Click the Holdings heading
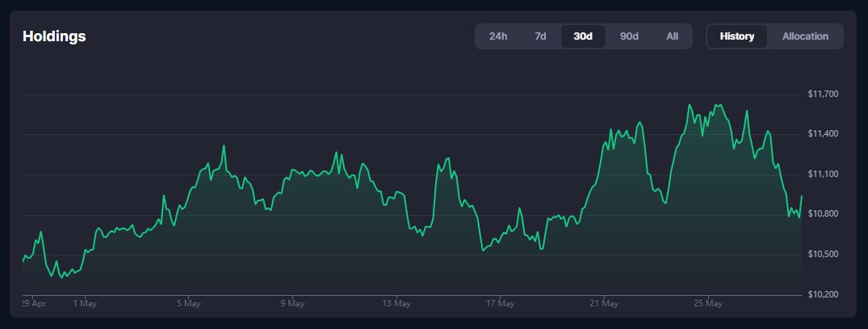 click(54, 36)
